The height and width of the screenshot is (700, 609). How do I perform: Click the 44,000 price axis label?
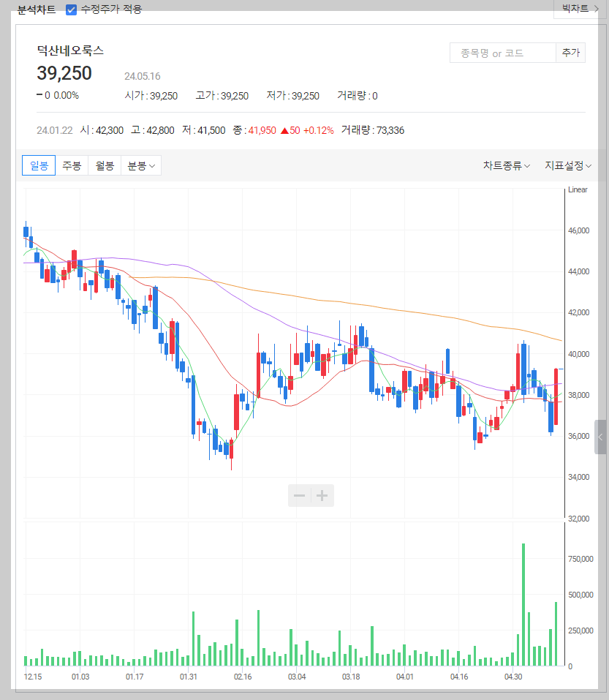(x=579, y=271)
